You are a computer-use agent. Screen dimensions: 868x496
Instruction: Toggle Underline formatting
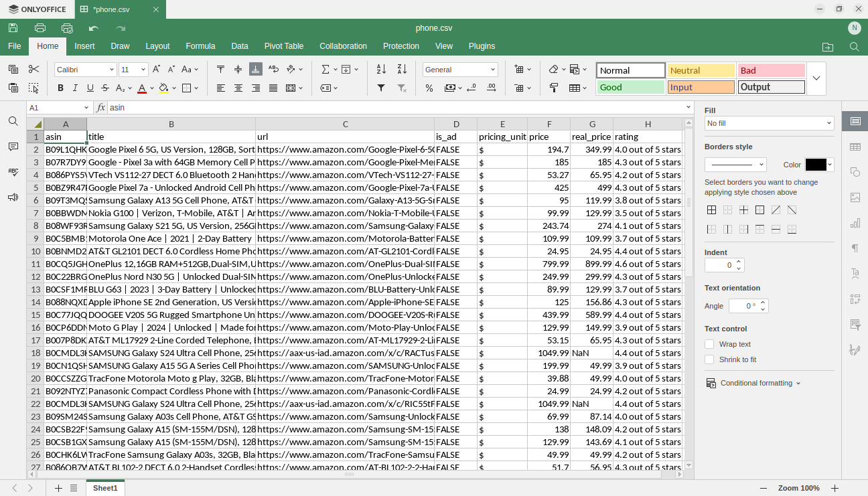90,88
